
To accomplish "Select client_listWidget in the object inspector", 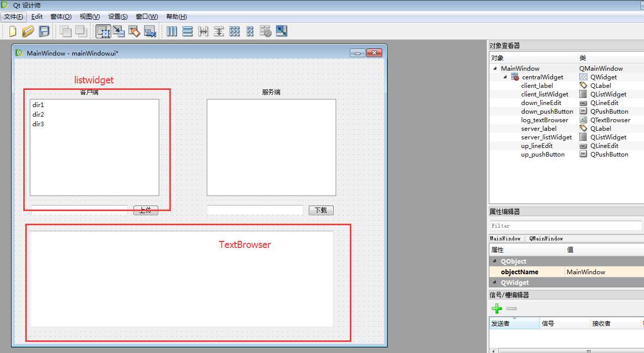I will pos(544,94).
